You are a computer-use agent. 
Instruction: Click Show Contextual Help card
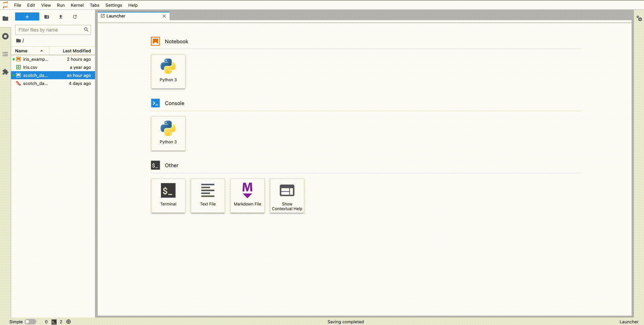click(x=287, y=196)
